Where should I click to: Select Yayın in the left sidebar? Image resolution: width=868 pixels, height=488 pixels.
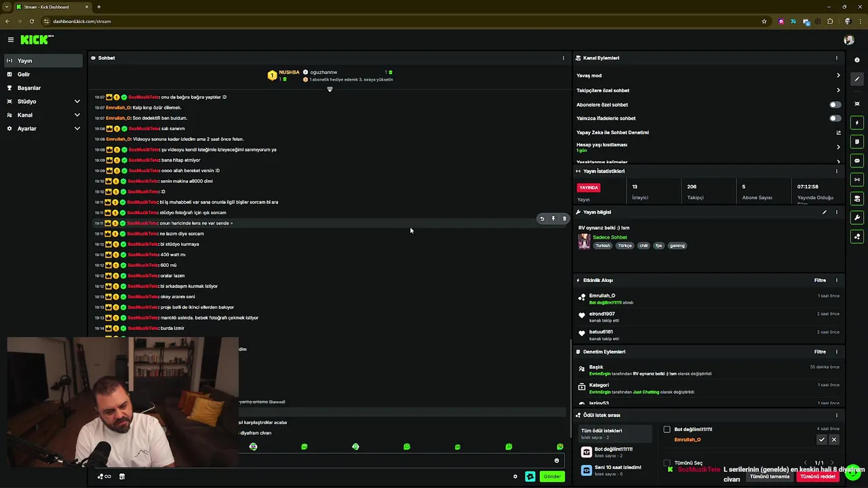pos(43,60)
